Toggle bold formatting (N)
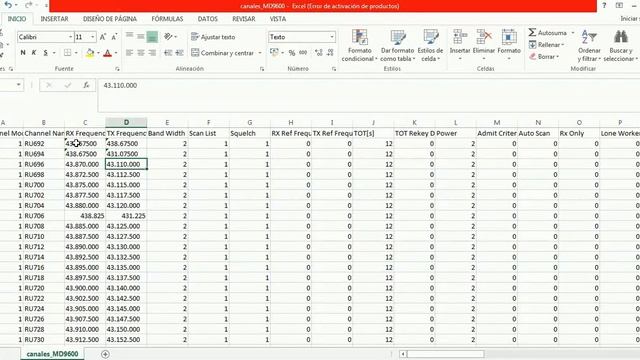The height and width of the screenshot is (360, 640). 23,53
